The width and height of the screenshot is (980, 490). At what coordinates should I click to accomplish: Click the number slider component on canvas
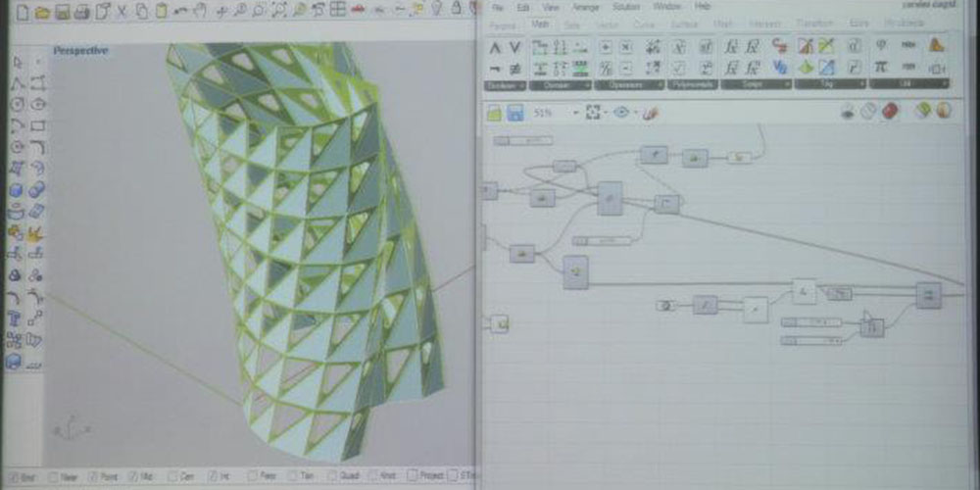pos(812,322)
